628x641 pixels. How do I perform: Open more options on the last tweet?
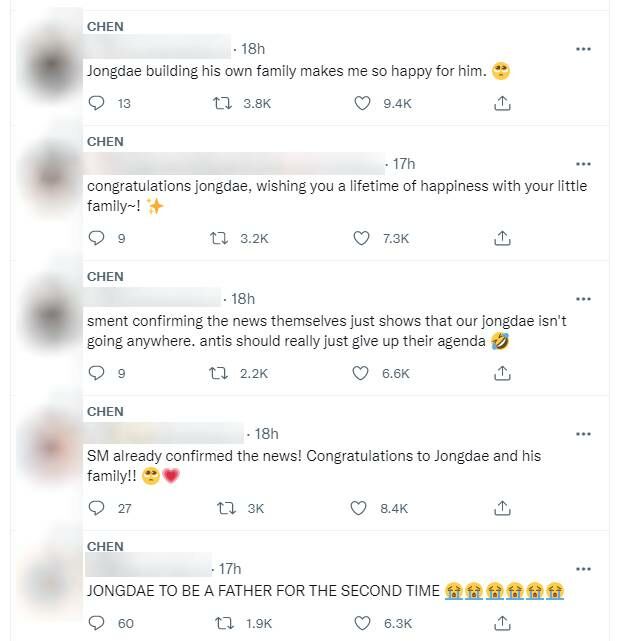coord(584,569)
